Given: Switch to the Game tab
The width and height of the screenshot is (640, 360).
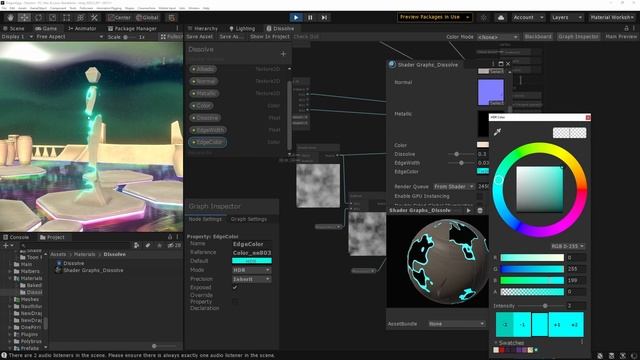Looking at the screenshot, I should (x=46, y=29).
